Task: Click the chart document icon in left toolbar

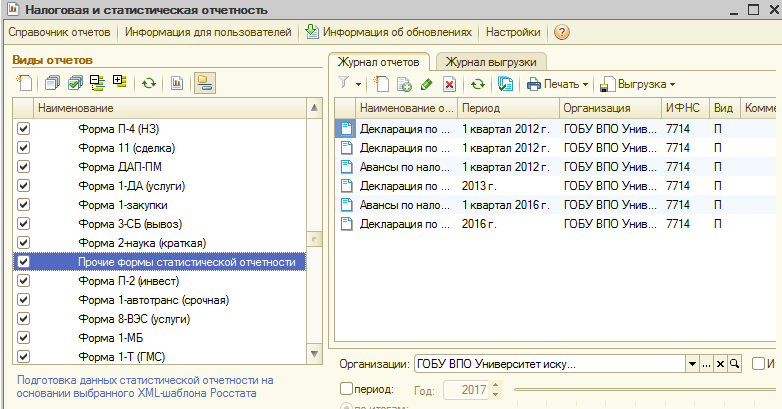Action: tap(177, 83)
